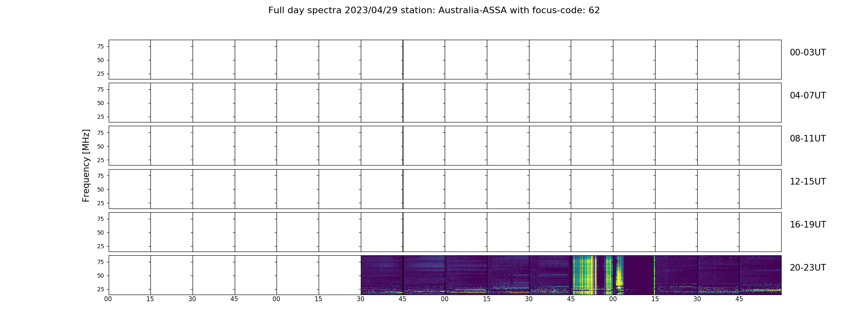Viewport: 868px width, 331px height.
Task: Select the '25' tick of the 16-19UT panel
Action: tap(100, 246)
